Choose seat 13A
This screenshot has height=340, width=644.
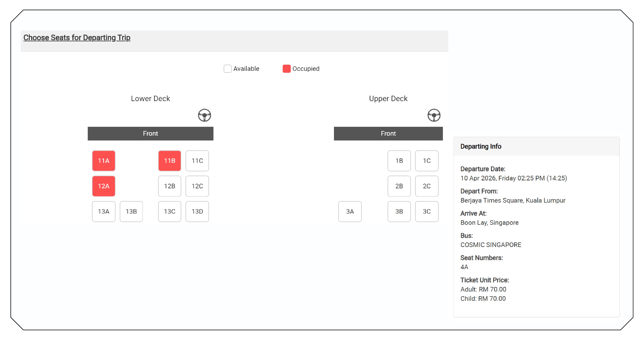[104, 212]
